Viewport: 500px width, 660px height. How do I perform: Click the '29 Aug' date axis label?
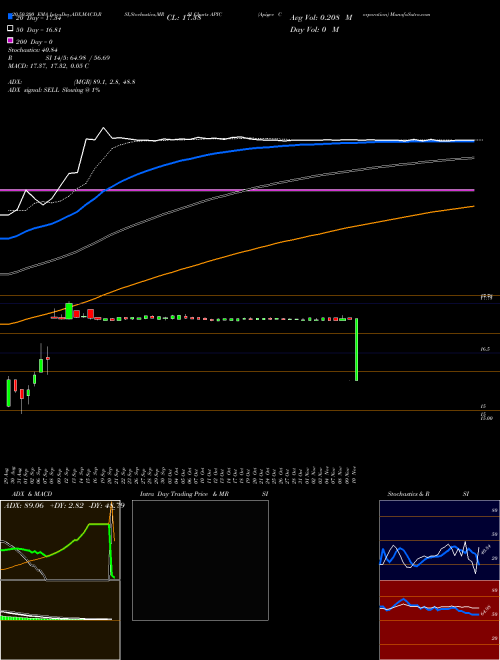pos(8,475)
